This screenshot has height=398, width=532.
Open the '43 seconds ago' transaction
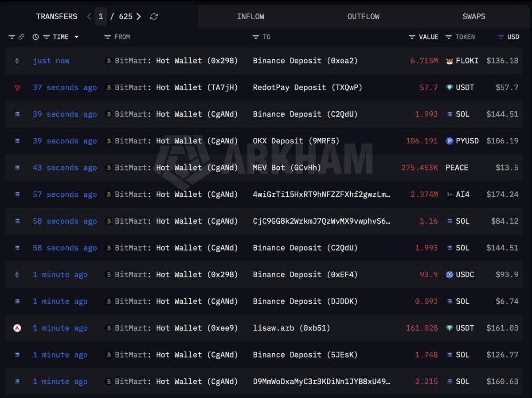pyautogui.click(x=65, y=168)
